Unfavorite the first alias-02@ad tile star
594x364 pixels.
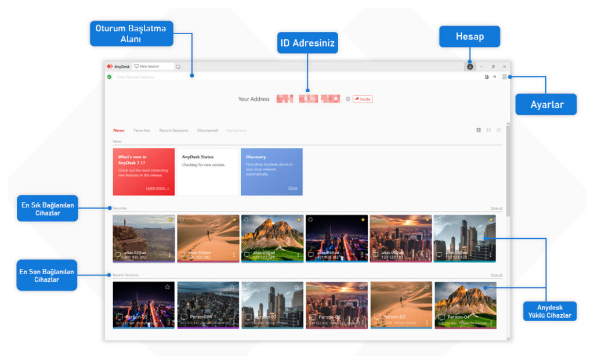click(x=171, y=220)
